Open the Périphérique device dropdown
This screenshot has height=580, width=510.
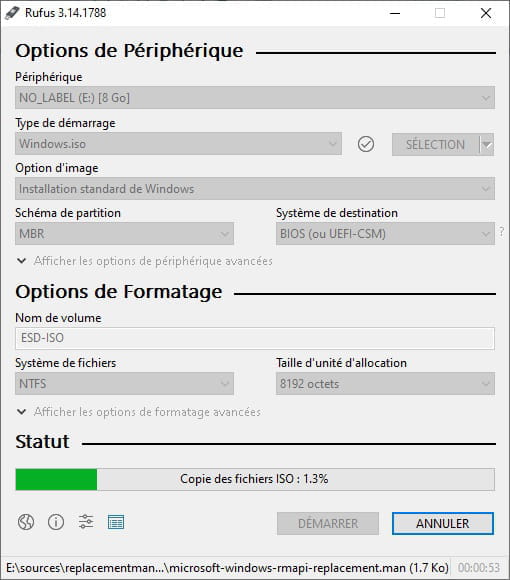pyautogui.click(x=255, y=98)
